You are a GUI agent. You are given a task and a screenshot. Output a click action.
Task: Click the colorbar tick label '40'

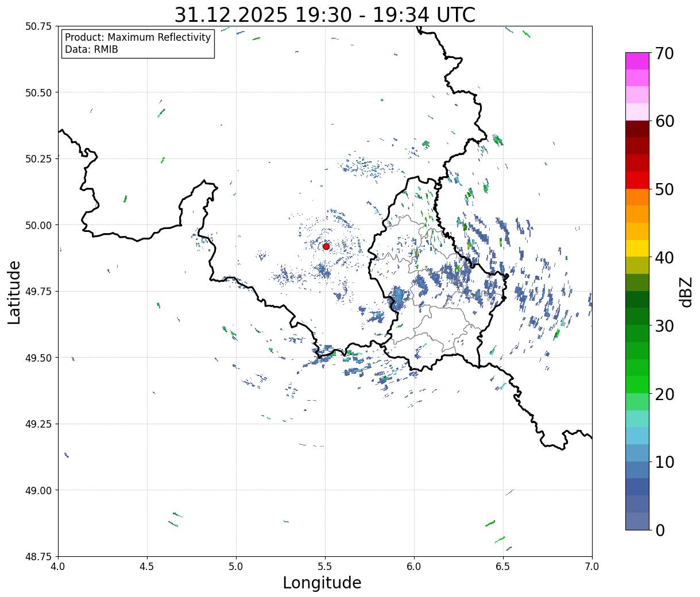pos(664,258)
